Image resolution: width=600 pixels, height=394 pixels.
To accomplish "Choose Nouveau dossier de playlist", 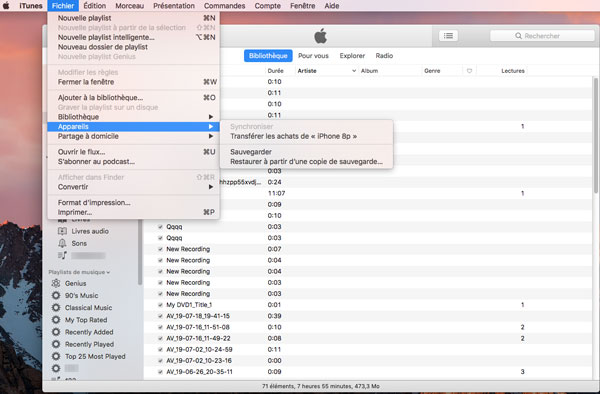I will pos(133,47).
